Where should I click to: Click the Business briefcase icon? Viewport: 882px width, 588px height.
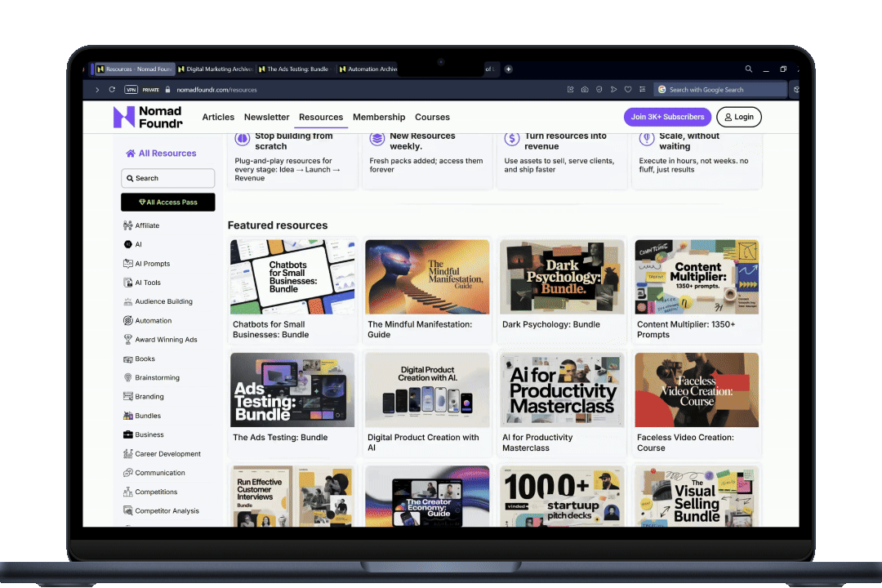pyautogui.click(x=128, y=434)
